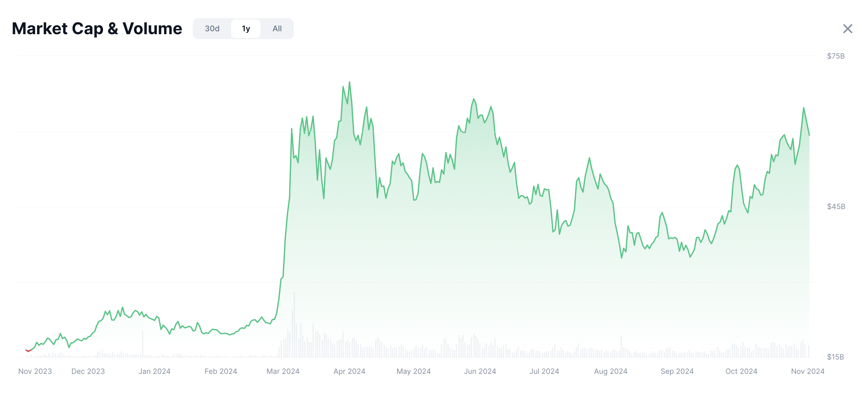Viewport: 868px width, 396px height.
Task: Click the Nov 2024 x-axis label
Action: coord(807,371)
